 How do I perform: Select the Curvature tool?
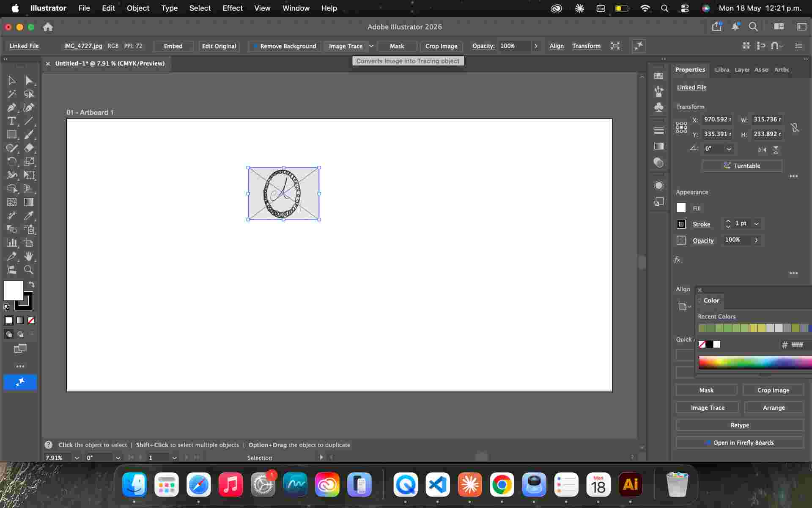pyautogui.click(x=29, y=108)
